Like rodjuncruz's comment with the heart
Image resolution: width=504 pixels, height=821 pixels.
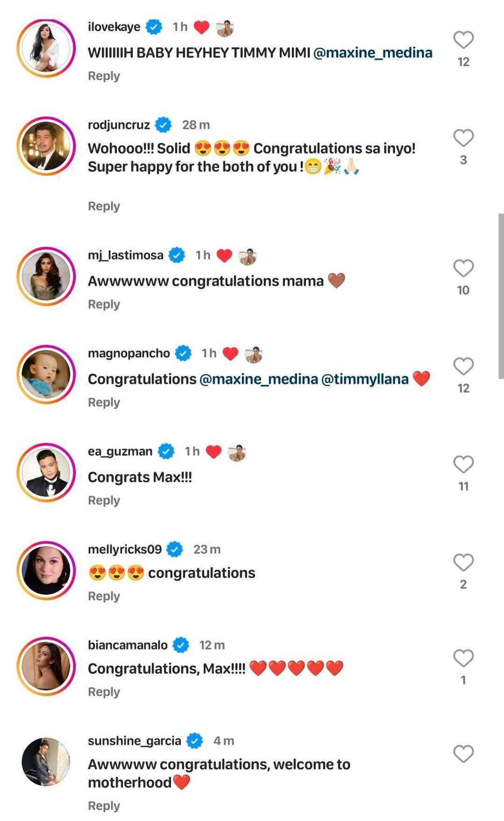[x=463, y=138]
